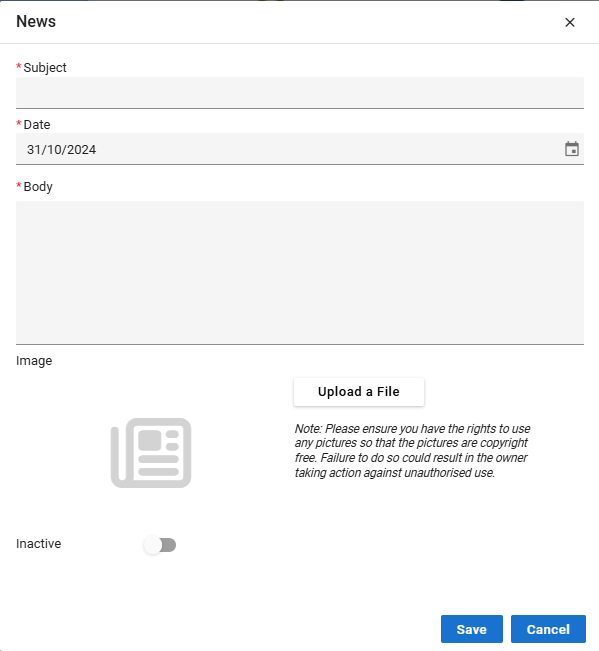Click the red asterisk beside Subject

pos(19,66)
